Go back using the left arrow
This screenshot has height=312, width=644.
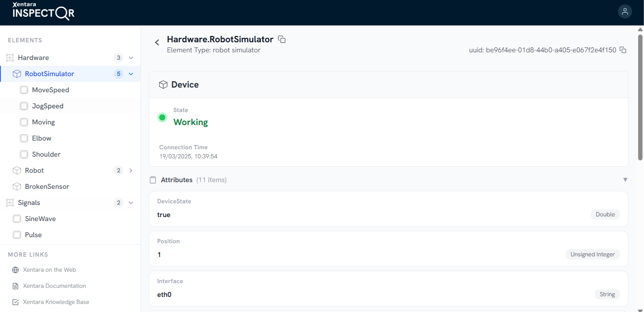click(x=157, y=42)
